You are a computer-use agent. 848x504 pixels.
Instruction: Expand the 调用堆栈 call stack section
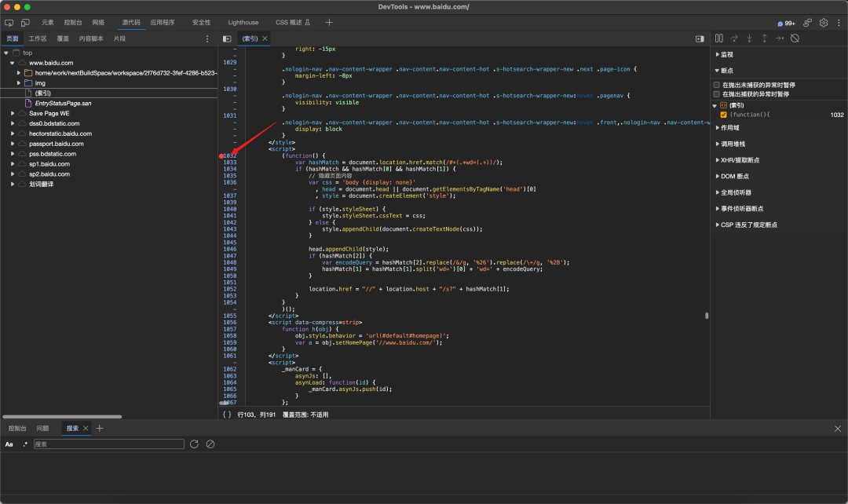tap(733, 144)
